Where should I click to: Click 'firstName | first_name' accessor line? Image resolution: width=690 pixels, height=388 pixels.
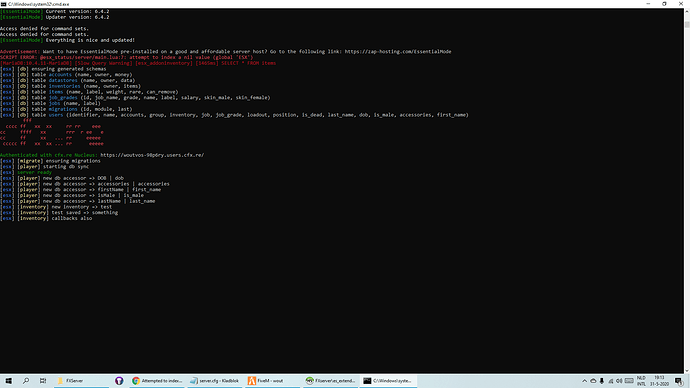coord(81,189)
